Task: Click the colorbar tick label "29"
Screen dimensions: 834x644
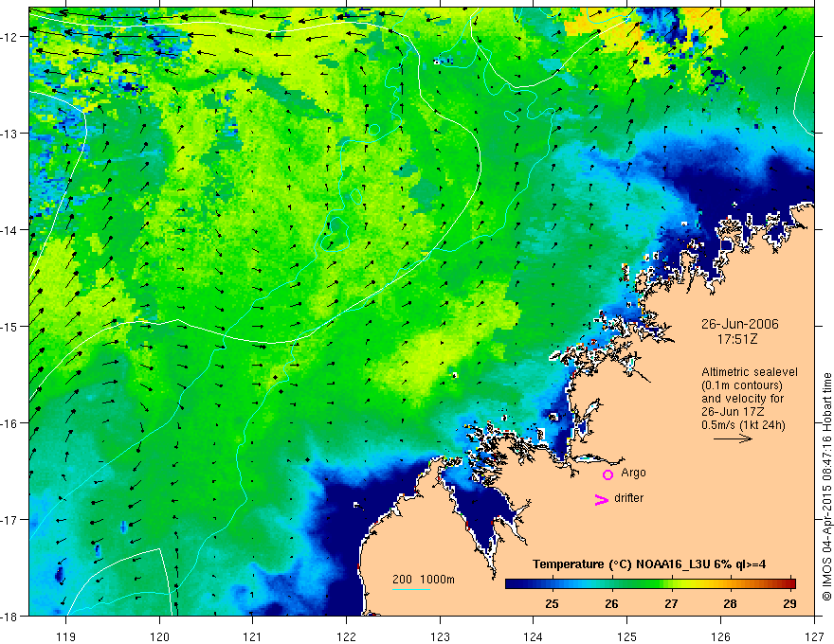Action: point(789,603)
